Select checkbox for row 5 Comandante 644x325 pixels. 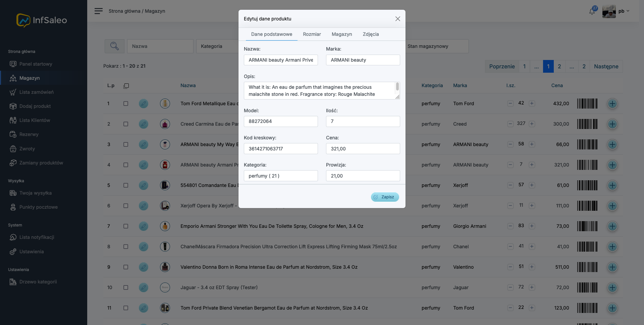tap(126, 185)
